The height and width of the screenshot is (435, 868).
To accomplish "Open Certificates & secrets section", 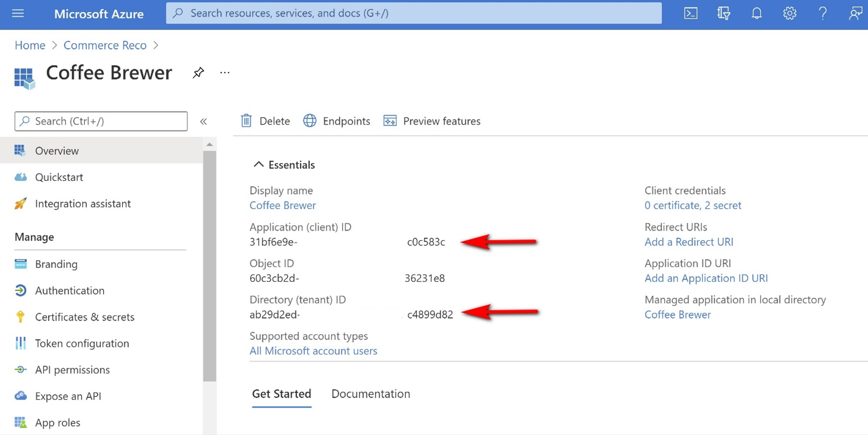I will pos(84,316).
